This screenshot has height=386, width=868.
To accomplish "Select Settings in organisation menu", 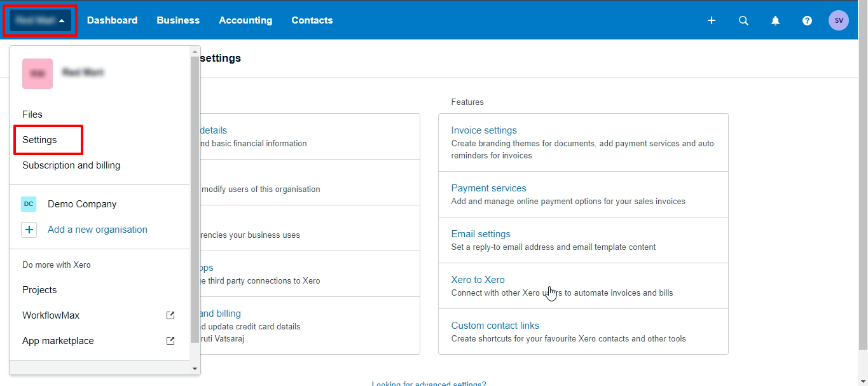I will [39, 140].
